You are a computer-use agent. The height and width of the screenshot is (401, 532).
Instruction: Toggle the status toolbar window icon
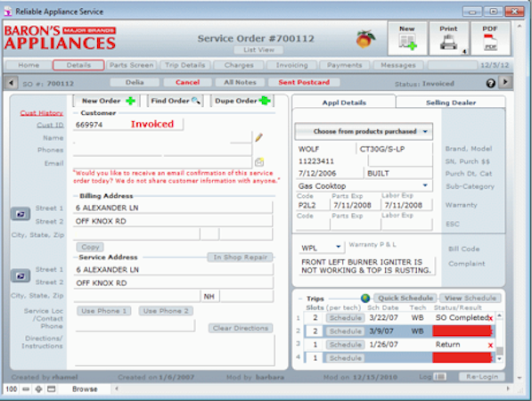pos(51,389)
